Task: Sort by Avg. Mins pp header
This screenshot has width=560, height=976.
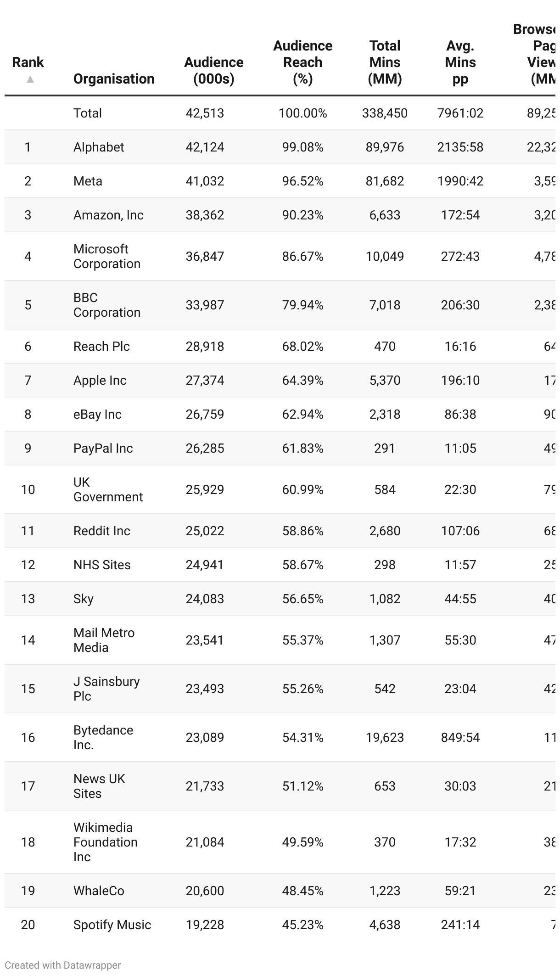Action: click(x=460, y=62)
